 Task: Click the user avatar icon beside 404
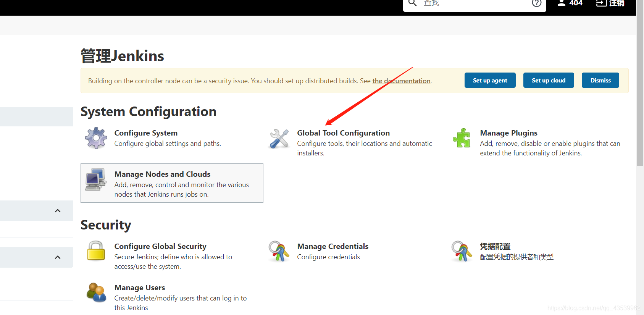[561, 3]
